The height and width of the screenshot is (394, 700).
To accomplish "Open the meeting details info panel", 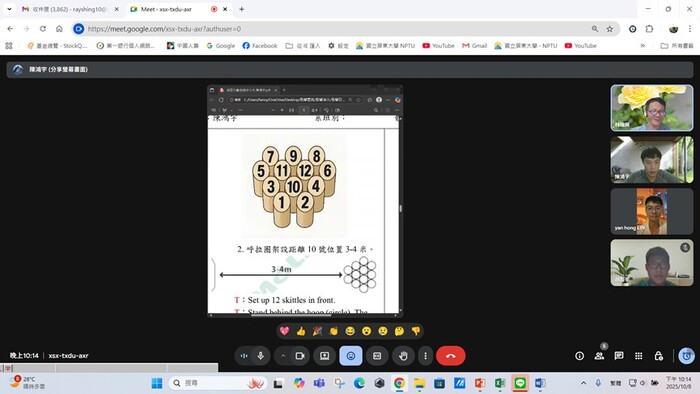I will [579, 356].
